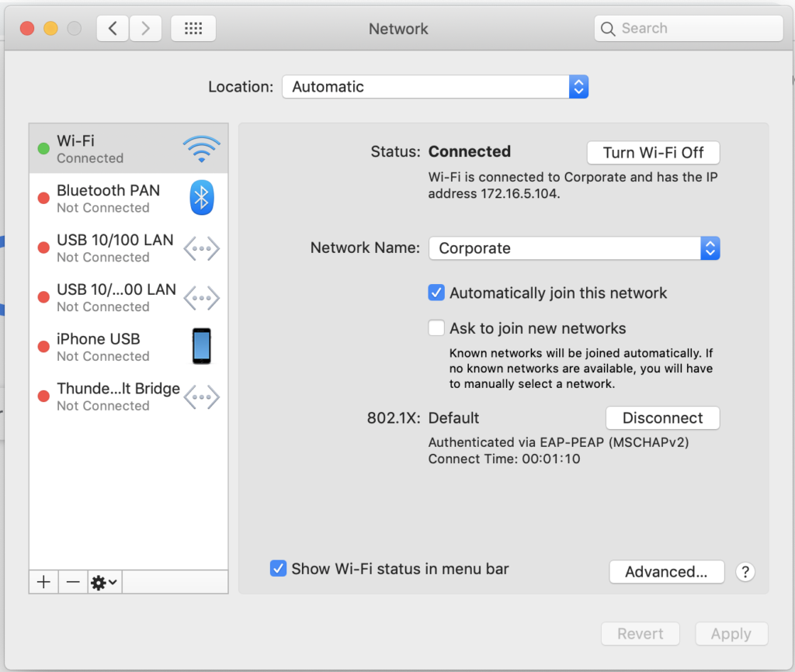This screenshot has width=795, height=672.
Task: Click the red status dot for Bluetooth PAN
Action: (43, 198)
